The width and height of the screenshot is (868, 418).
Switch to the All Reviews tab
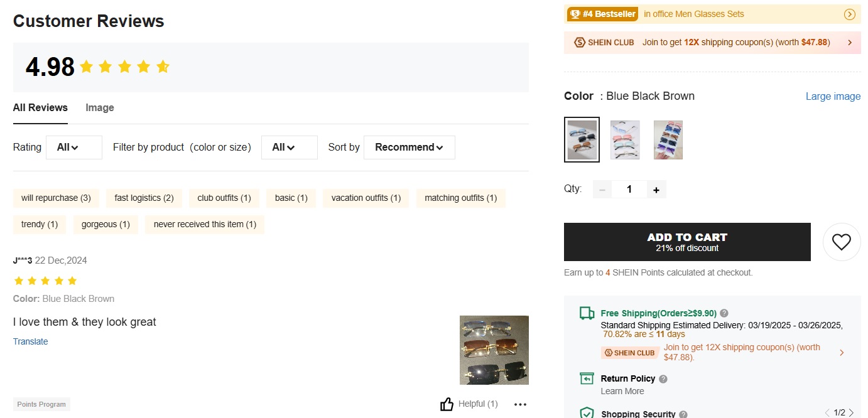tap(40, 108)
